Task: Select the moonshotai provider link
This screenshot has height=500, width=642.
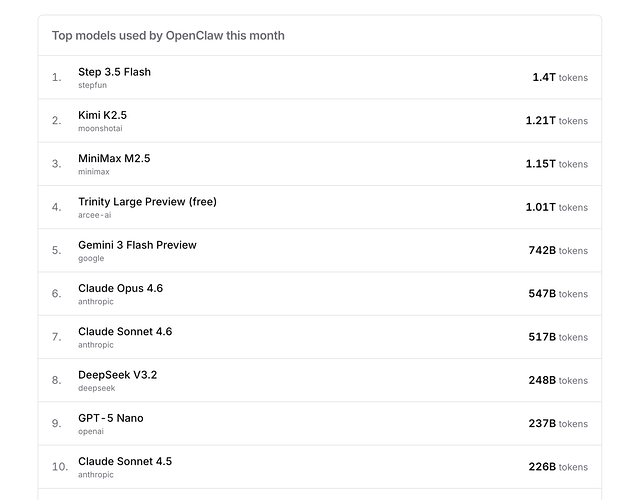Action: tap(99, 129)
